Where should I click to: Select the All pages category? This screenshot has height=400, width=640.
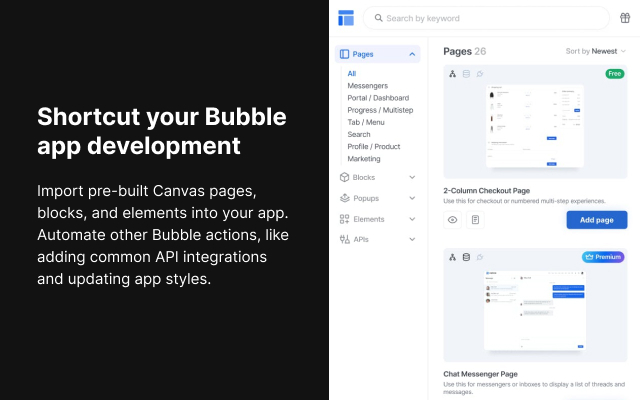pos(352,73)
